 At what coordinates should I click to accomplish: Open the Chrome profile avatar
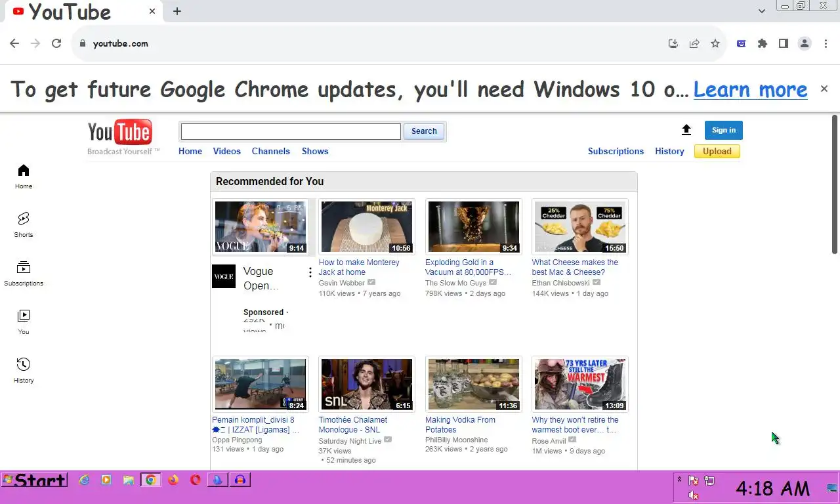(805, 43)
